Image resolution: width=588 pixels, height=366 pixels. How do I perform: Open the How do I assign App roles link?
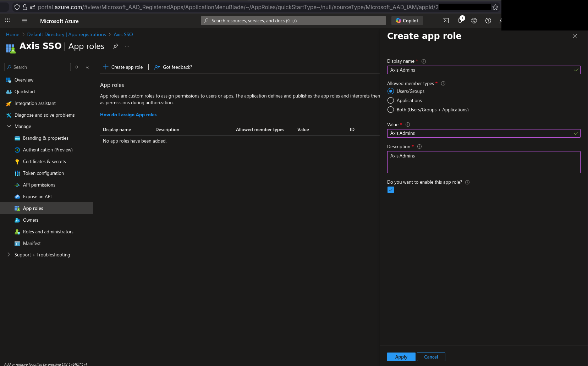point(128,115)
